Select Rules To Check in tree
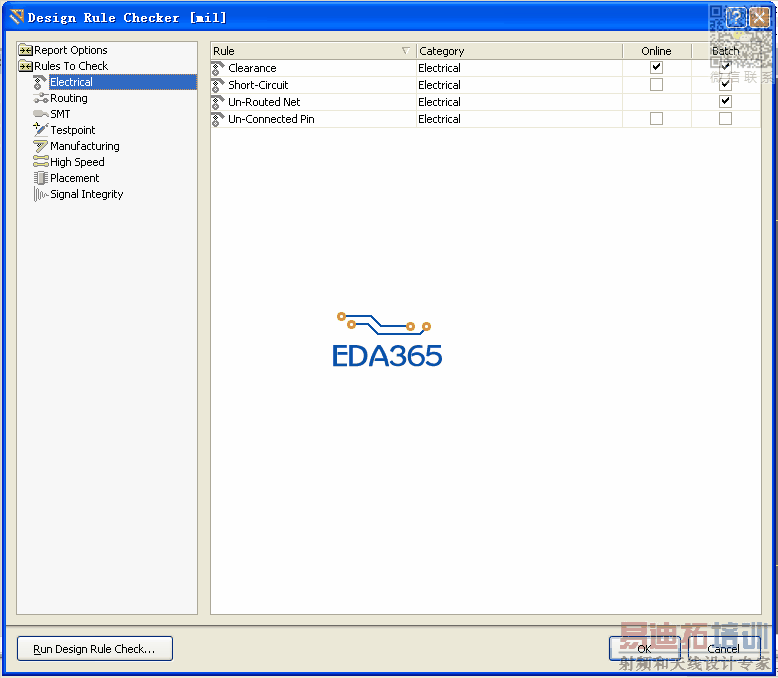 71,66
